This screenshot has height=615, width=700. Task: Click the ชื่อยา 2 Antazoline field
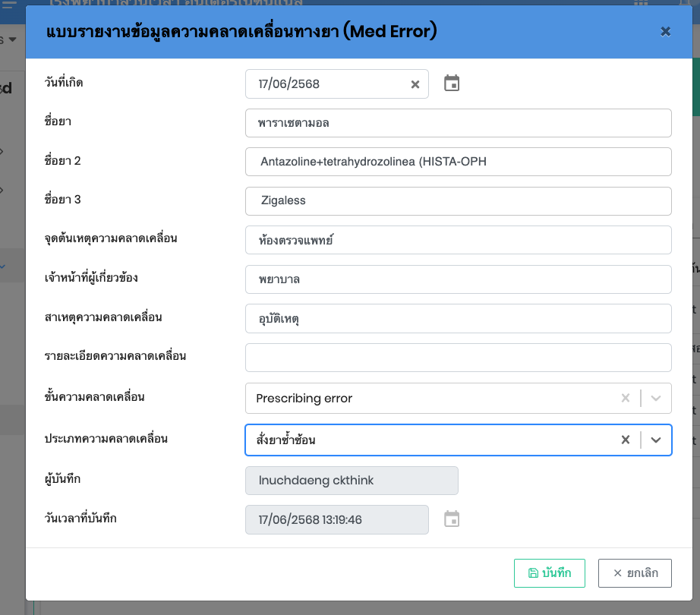(x=458, y=162)
